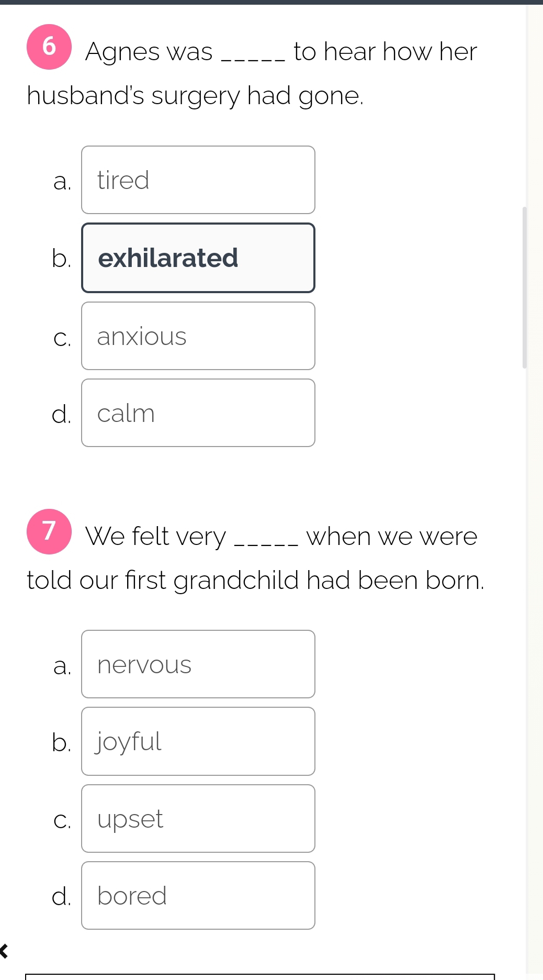Choose "anxious" for question 6

click(x=198, y=336)
